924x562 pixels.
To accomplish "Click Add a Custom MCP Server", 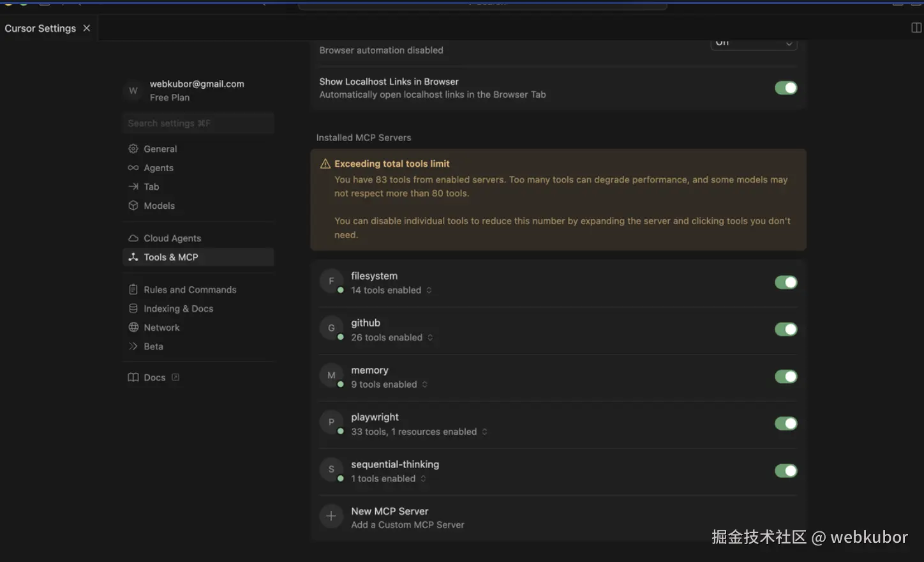I will (x=407, y=525).
